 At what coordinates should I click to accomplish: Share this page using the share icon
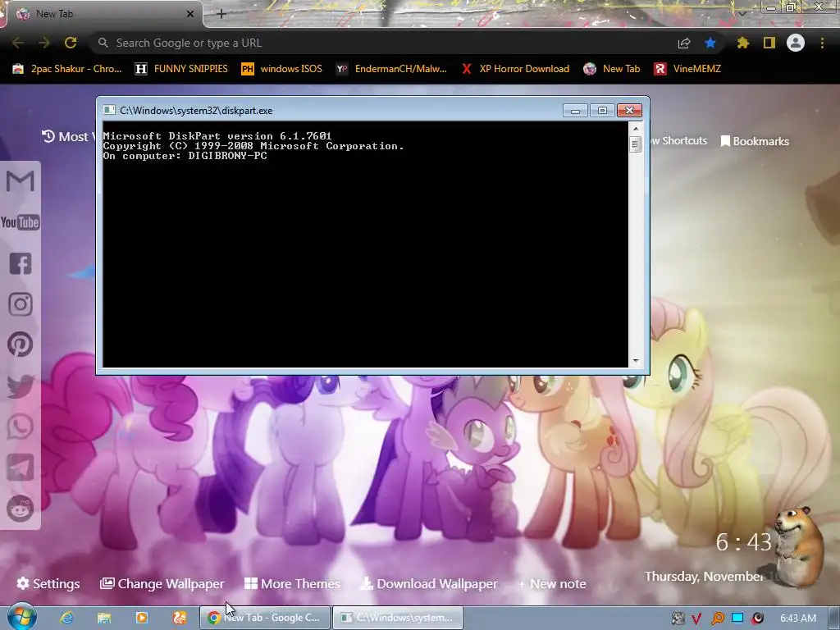(x=684, y=43)
